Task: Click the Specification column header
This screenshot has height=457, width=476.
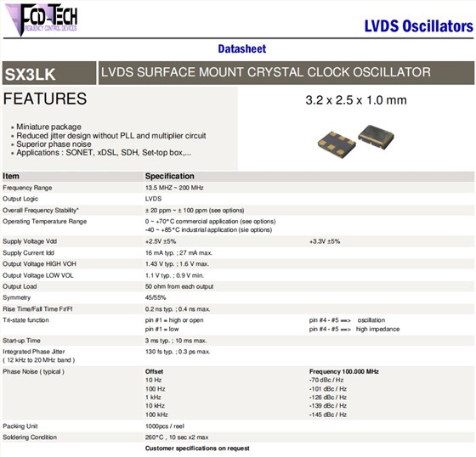Action: coord(169,177)
